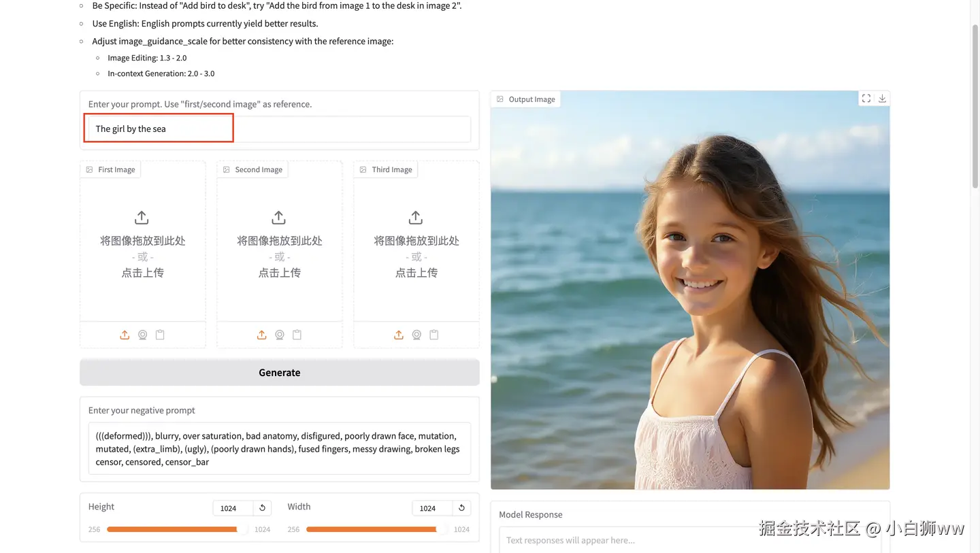Adjust the Width slider
This screenshot has height=553, width=980.
click(376, 529)
